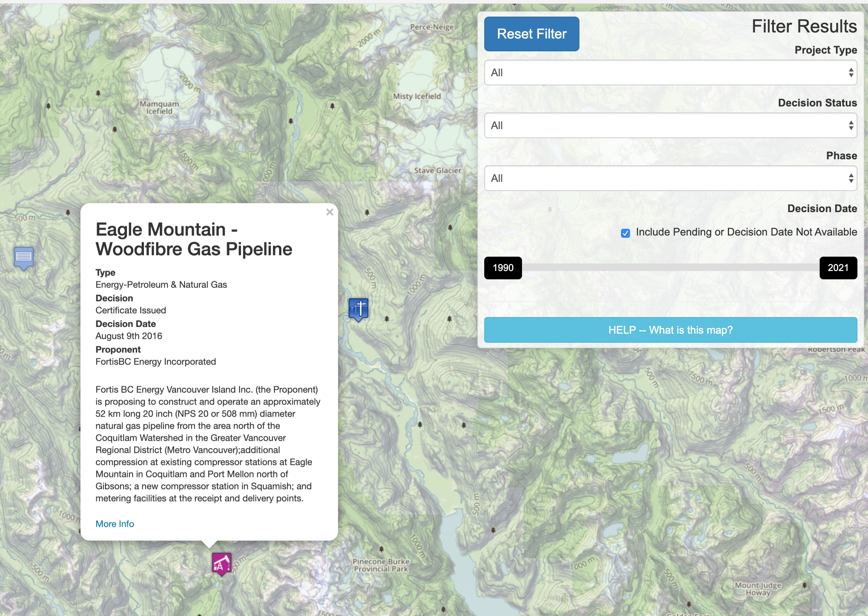Open the Phase dropdown
The width and height of the screenshot is (868, 616).
click(x=670, y=178)
